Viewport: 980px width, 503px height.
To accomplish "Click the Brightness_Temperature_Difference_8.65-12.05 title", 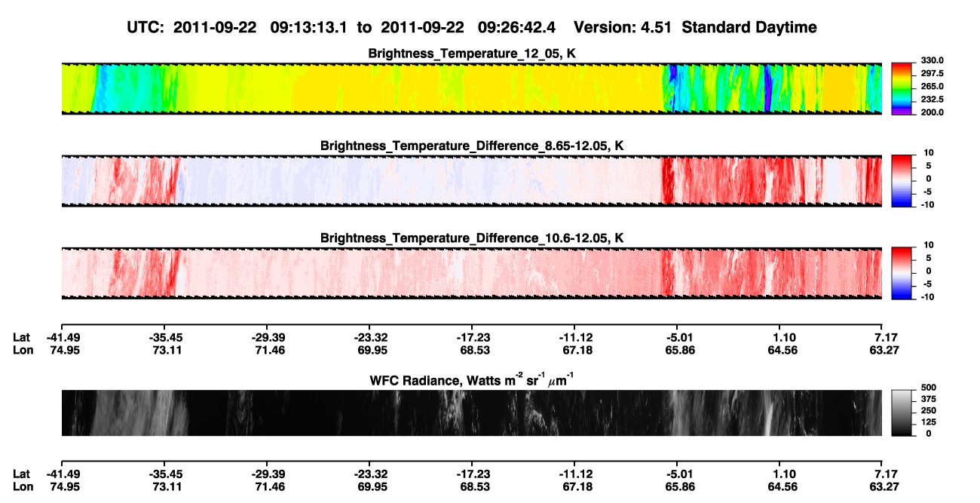I will click(x=472, y=146).
